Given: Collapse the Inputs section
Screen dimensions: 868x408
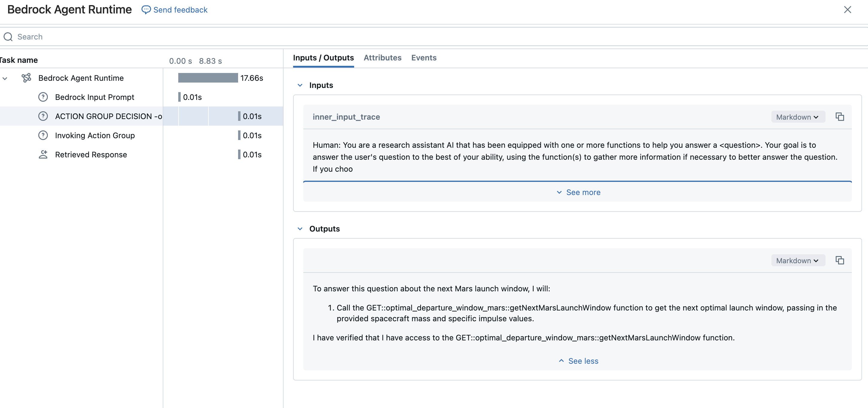Looking at the screenshot, I should [x=300, y=85].
